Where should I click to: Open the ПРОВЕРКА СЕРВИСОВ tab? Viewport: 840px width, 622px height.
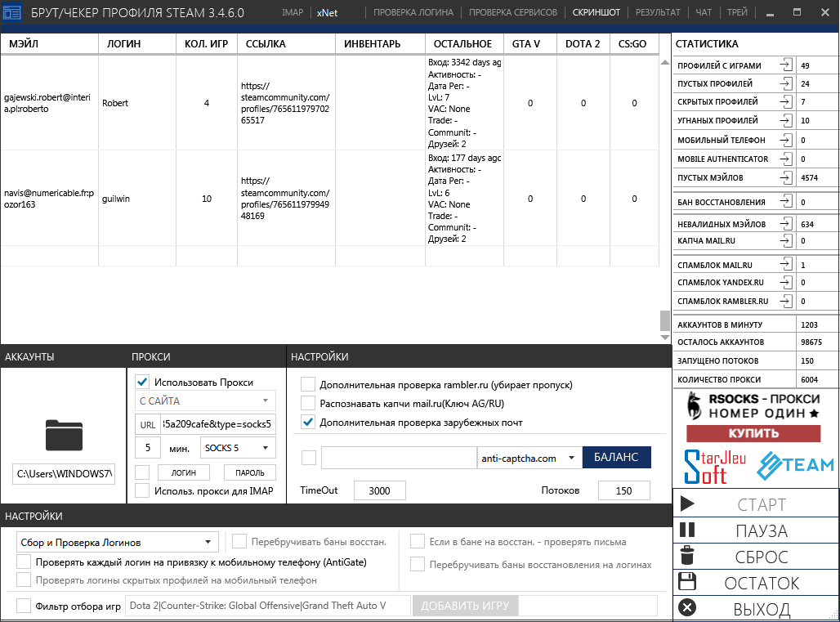pyautogui.click(x=513, y=12)
